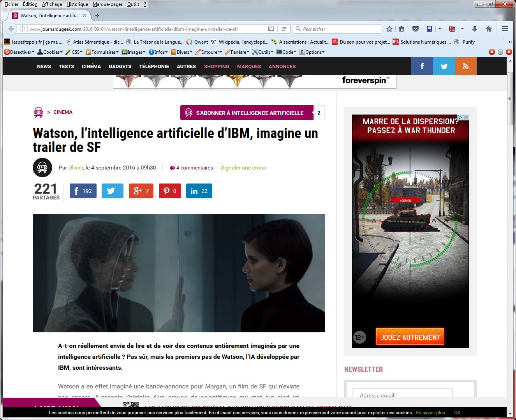Share article on Twitter

(112, 191)
